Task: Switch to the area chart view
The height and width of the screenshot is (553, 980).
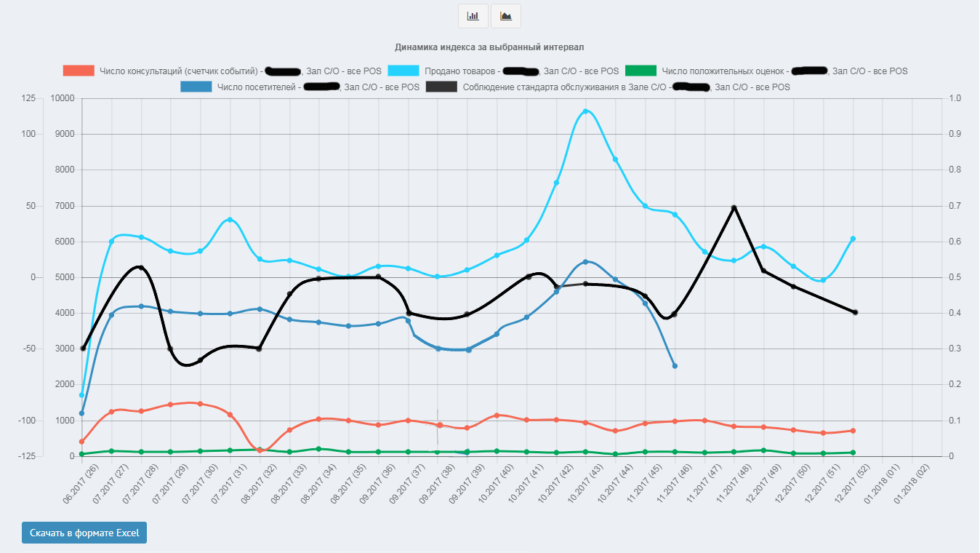Action: [x=506, y=15]
